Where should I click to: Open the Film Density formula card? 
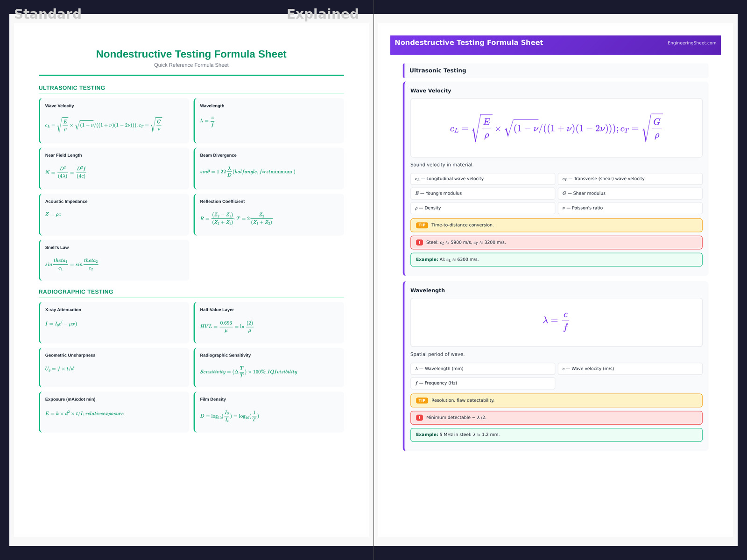click(269, 412)
